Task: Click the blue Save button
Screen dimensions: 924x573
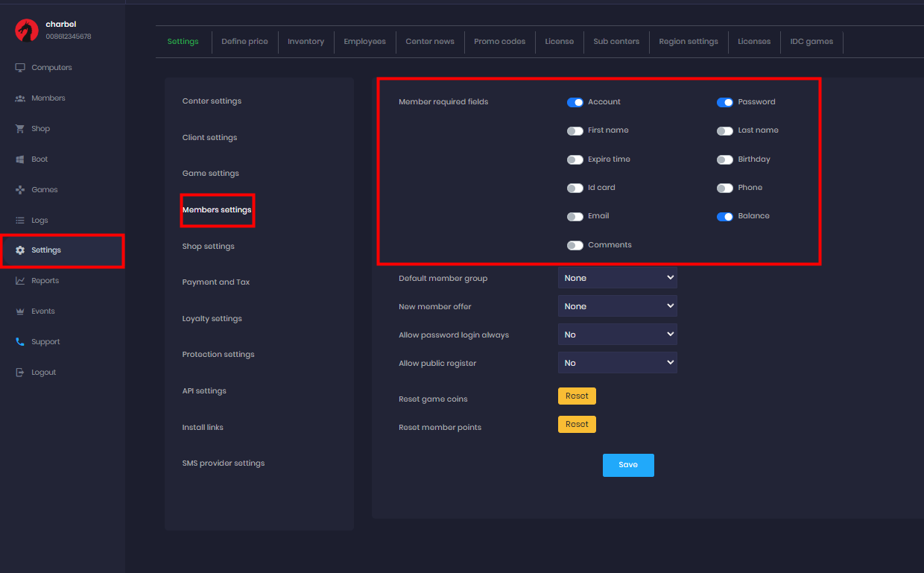Action: coord(628,465)
